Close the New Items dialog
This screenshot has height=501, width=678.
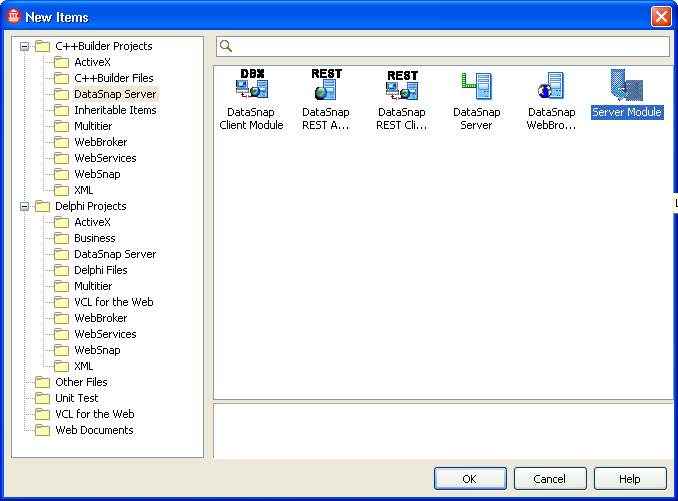[661, 17]
